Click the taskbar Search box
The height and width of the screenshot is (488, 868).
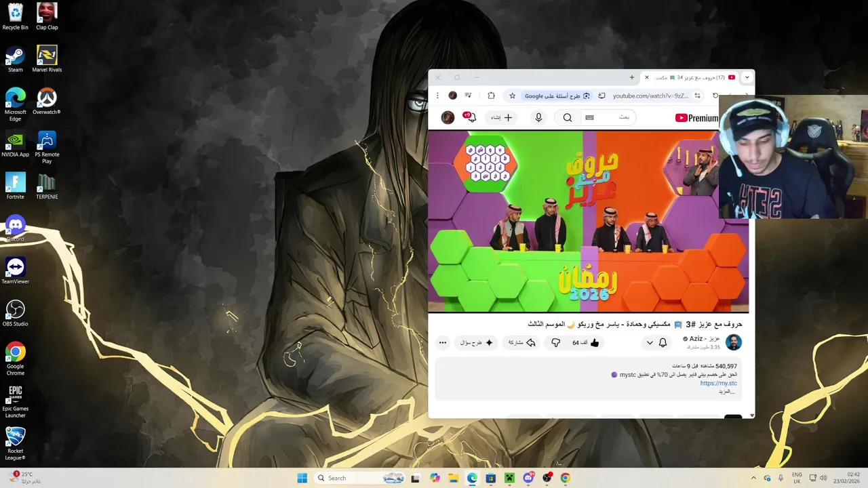(361, 478)
